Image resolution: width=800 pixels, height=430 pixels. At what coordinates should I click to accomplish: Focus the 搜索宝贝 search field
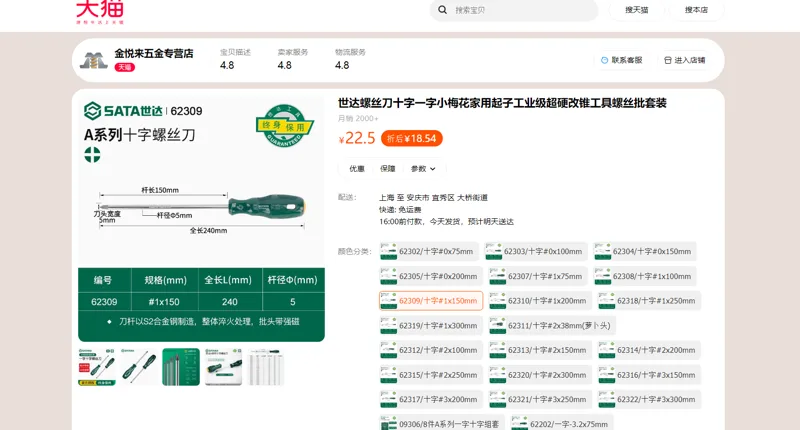pos(514,10)
